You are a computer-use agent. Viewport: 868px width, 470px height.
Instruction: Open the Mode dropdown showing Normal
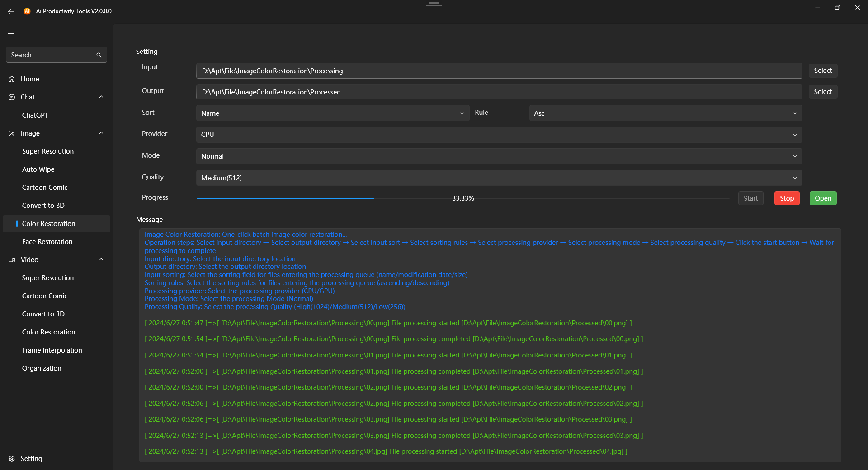[x=499, y=156]
